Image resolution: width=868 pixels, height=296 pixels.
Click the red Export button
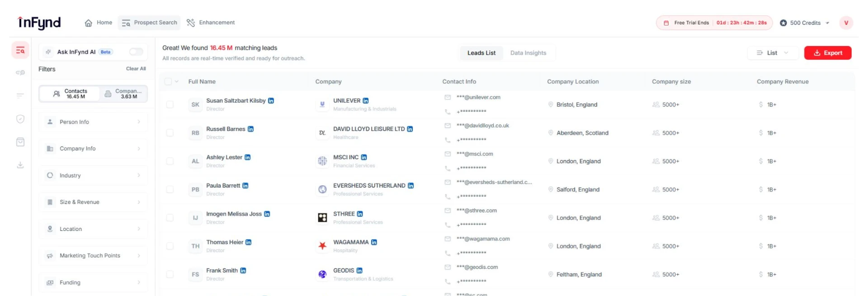[x=828, y=53]
